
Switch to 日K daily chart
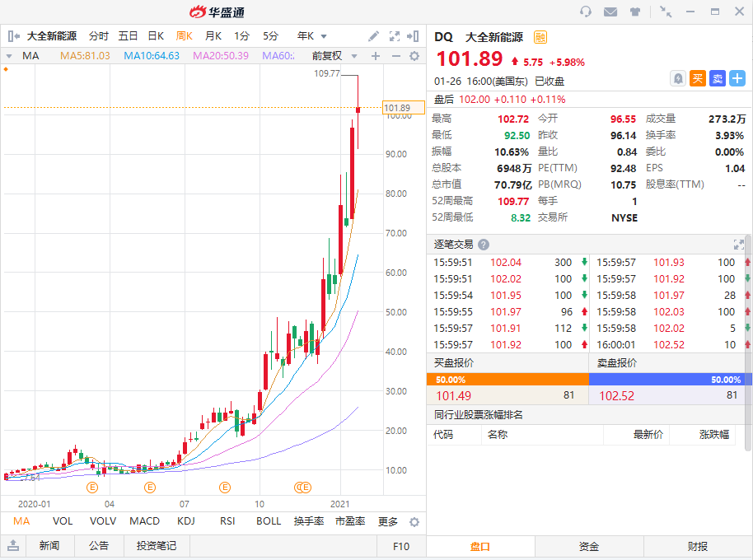tap(156, 36)
